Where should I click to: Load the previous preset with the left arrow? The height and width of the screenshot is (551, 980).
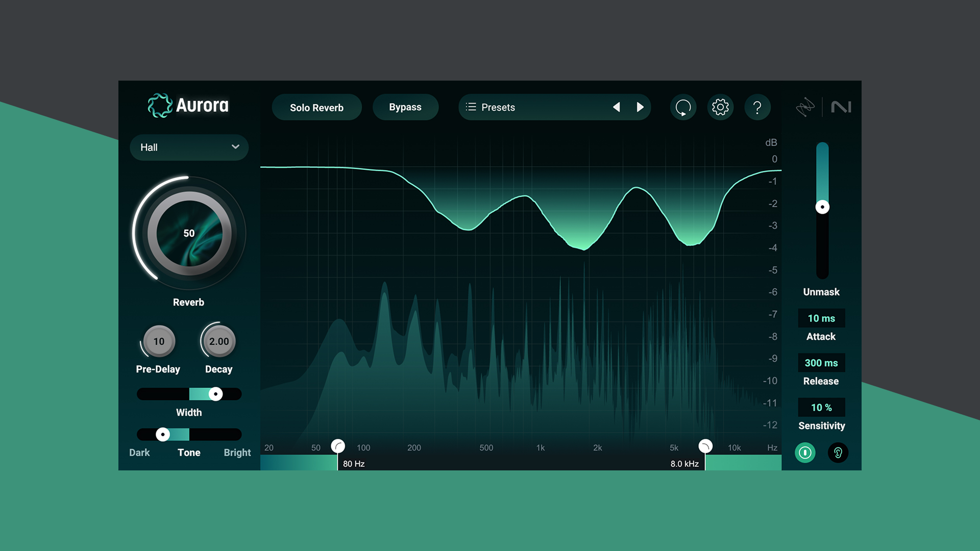tap(617, 107)
